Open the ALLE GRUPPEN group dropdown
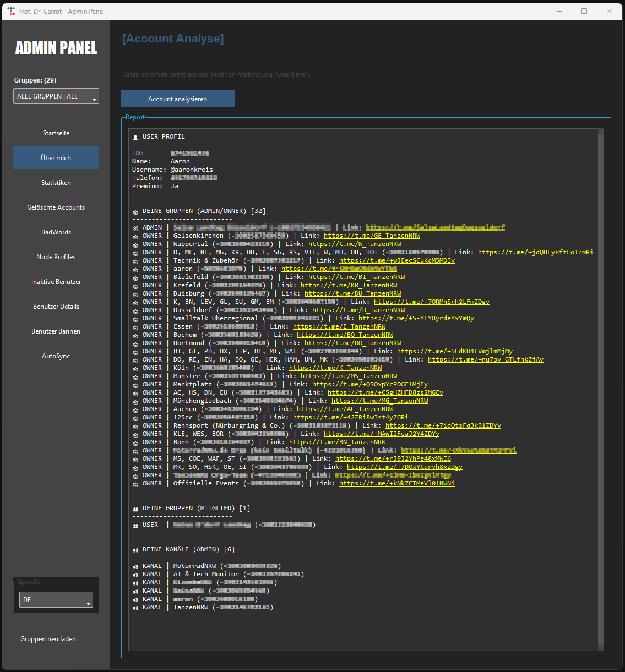Screen dimensions: 625x672 point(56,96)
